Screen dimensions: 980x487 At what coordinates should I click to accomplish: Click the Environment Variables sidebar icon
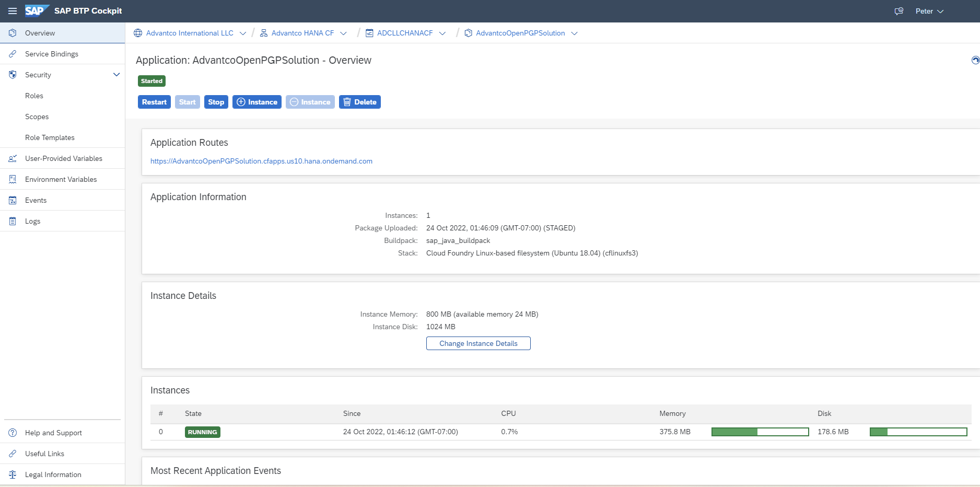pyautogui.click(x=12, y=179)
